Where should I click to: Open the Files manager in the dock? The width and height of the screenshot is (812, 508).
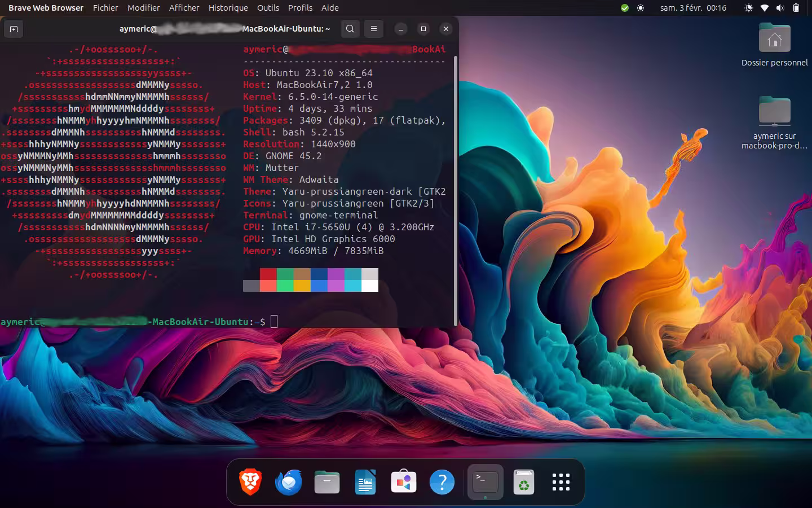[x=327, y=482]
